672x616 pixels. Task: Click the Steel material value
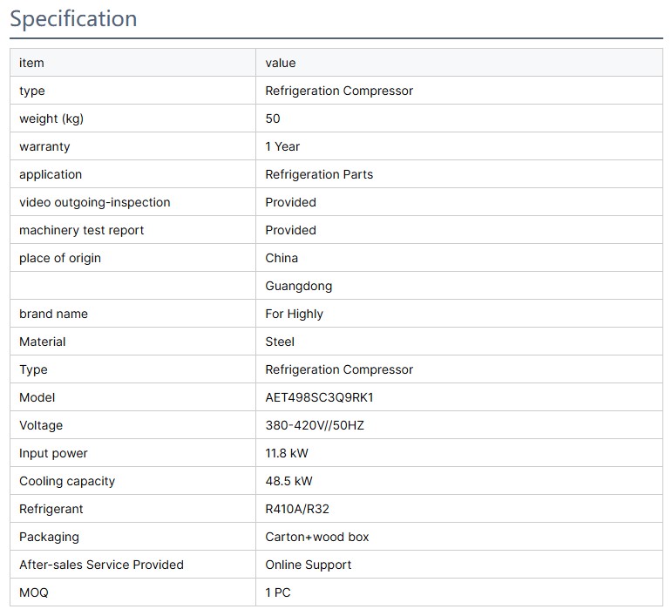[x=280, y=342]
